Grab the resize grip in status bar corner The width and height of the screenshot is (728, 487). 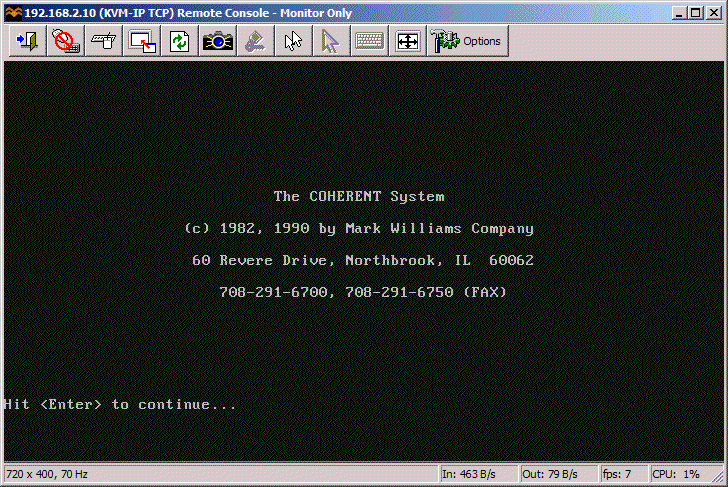coord(719,477)
